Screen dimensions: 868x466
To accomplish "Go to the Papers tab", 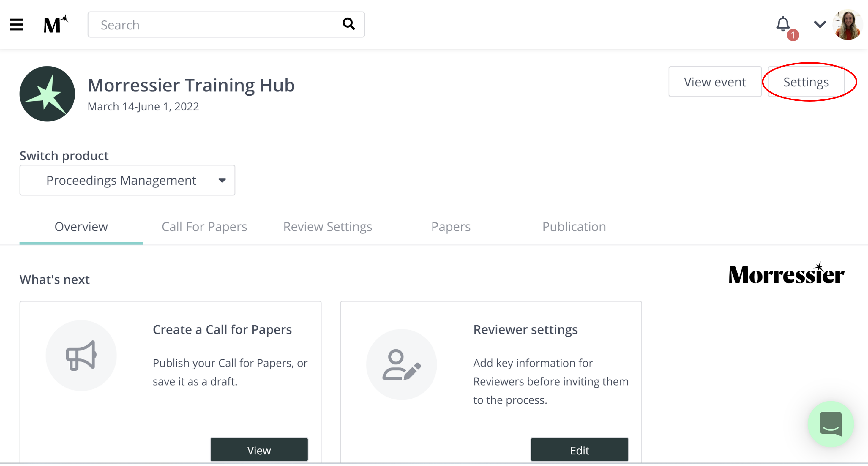I will [x=451, y=227].
